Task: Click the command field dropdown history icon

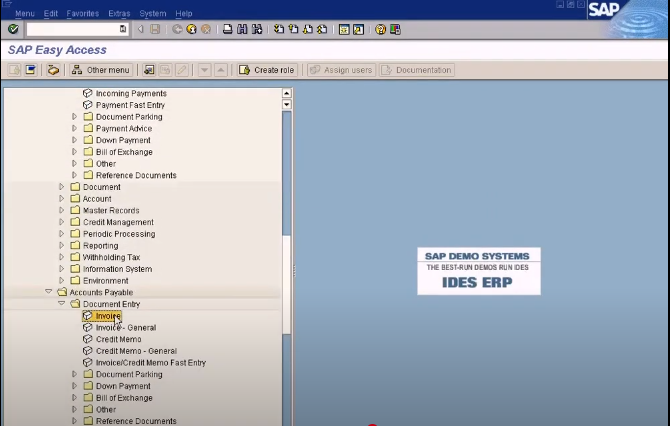Action: (123, 29)
